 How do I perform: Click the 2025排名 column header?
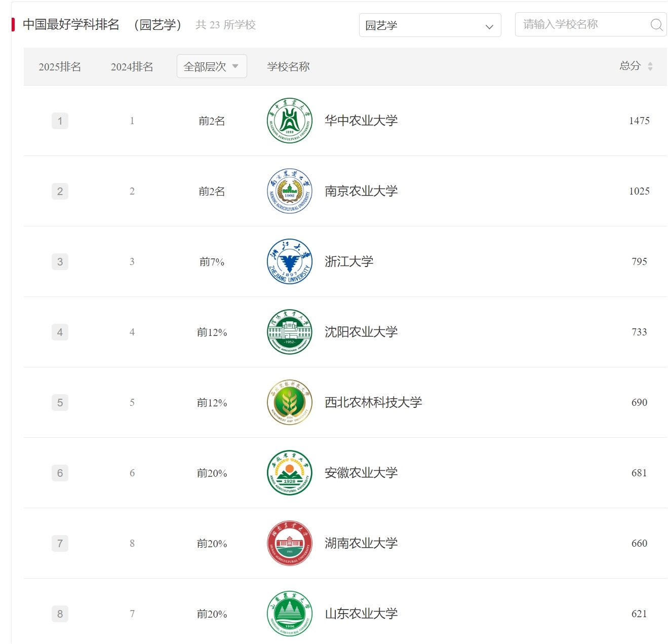pos(60,67)
